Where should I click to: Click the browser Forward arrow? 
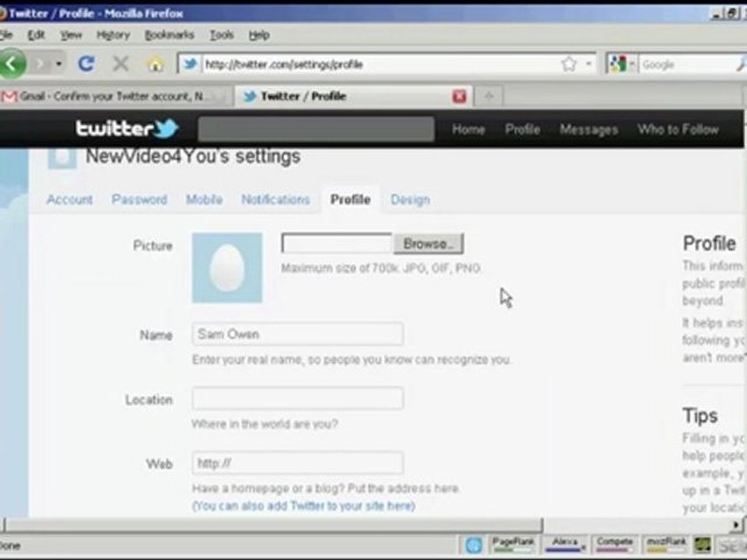[40, 63]
